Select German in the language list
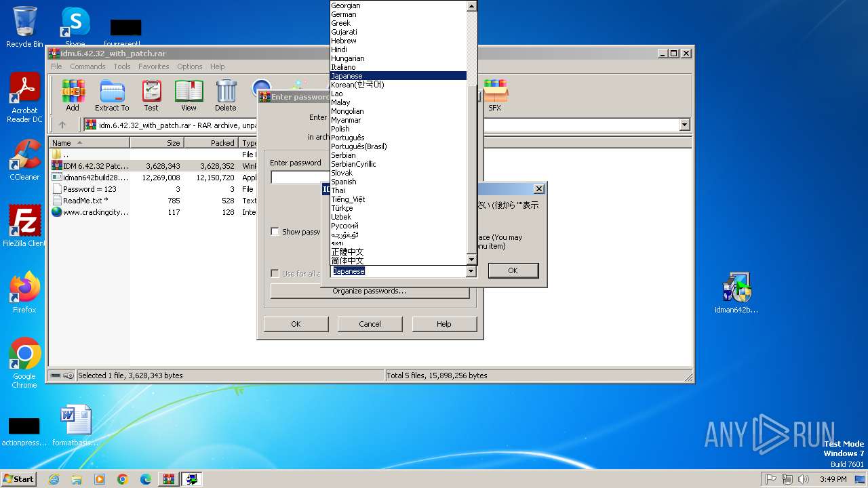The width and height of the screenshot is (868, 488). [x=398, y=14]
